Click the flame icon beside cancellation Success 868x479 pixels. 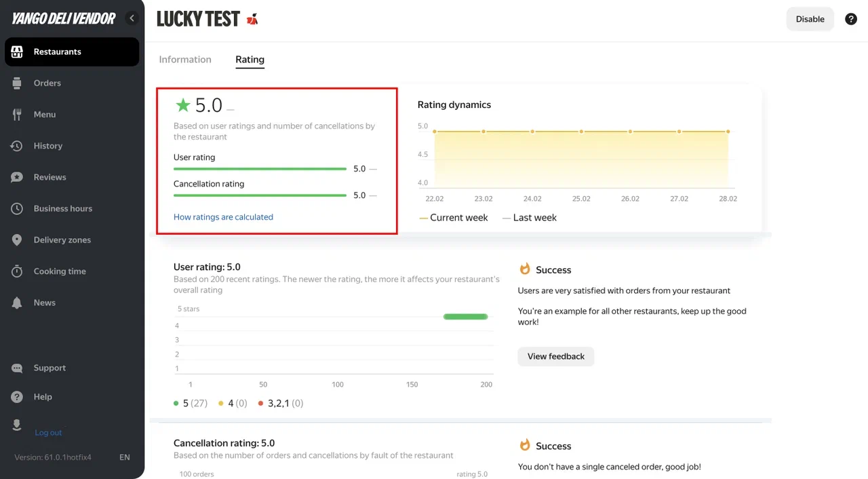pyautogui.click(x=525, y=446)
